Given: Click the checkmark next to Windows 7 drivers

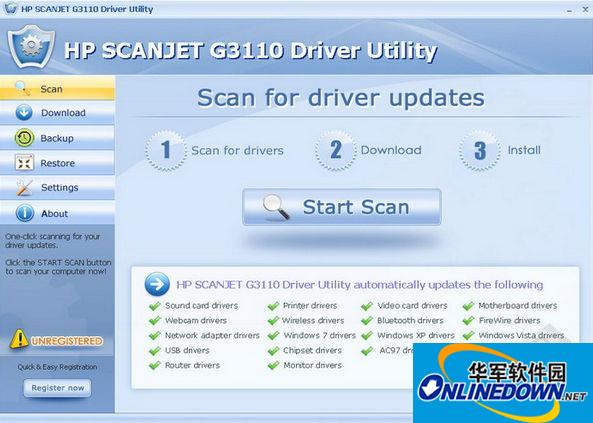Looking at the screenshot, I should pyautogui.click(x=273, y=336).
